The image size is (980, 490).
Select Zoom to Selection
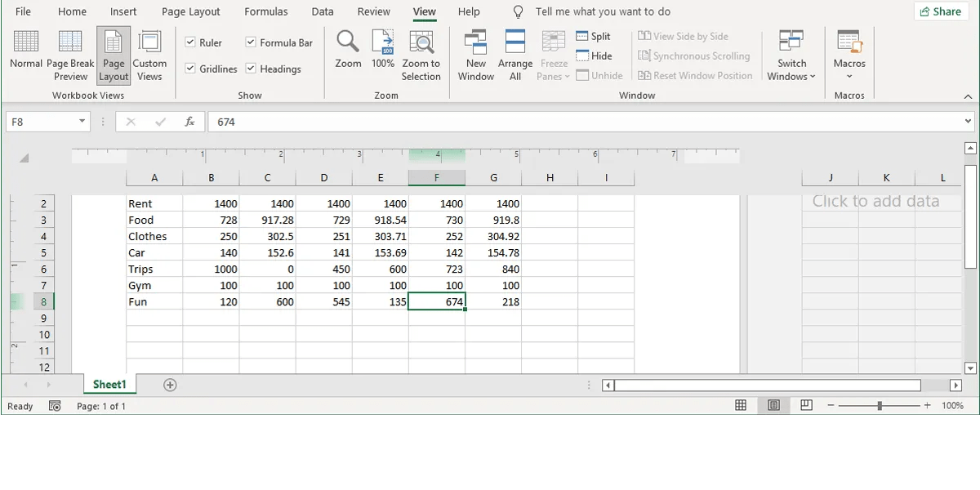[421, 53]
